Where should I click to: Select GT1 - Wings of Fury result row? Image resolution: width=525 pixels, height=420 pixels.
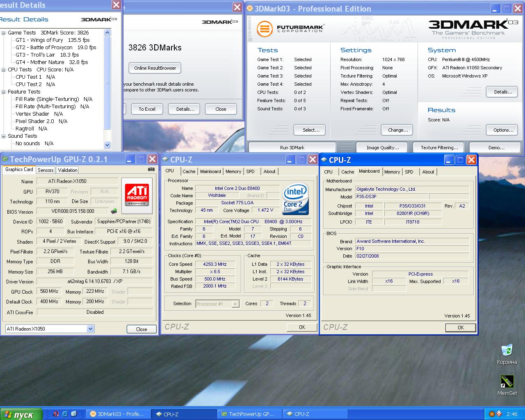coord(52,40)
